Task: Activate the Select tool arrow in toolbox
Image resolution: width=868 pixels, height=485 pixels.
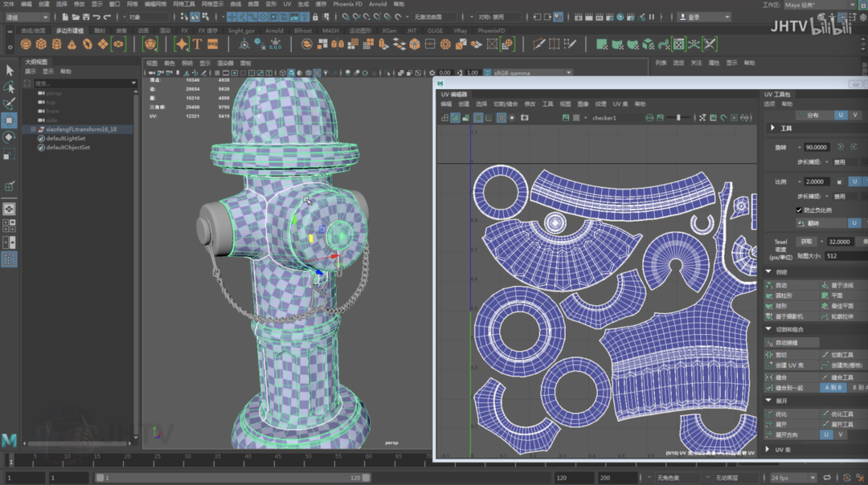Action: click(10, 71)
